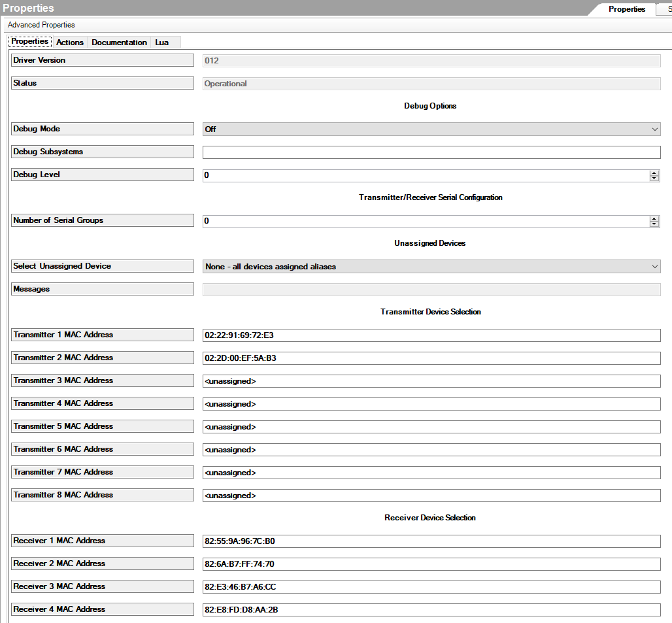672x623 pixels.
Task: Decrease Number of Serial Groups value
Action: coord(654,224)
